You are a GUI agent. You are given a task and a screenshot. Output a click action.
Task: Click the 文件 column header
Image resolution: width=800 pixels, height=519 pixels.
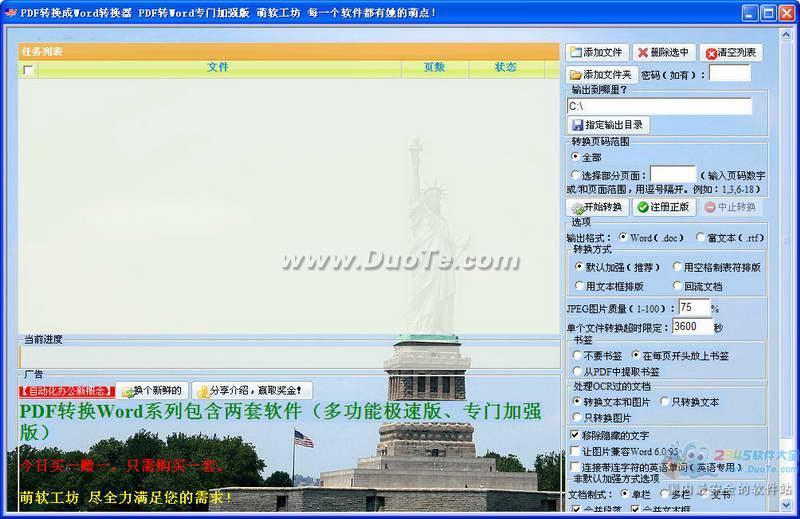coord(218,67)
